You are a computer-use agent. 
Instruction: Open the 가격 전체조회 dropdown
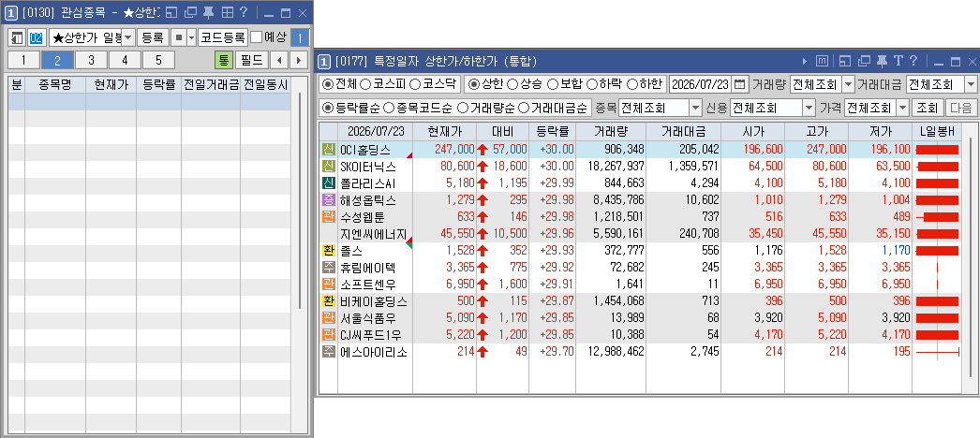902,108
